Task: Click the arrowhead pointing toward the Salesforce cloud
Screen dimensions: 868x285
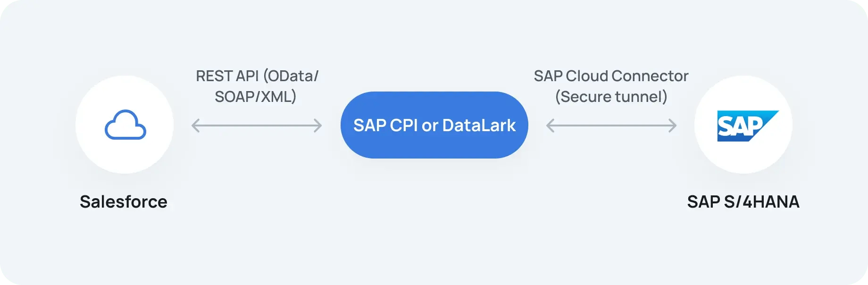Action: click(x=196, y=126)
